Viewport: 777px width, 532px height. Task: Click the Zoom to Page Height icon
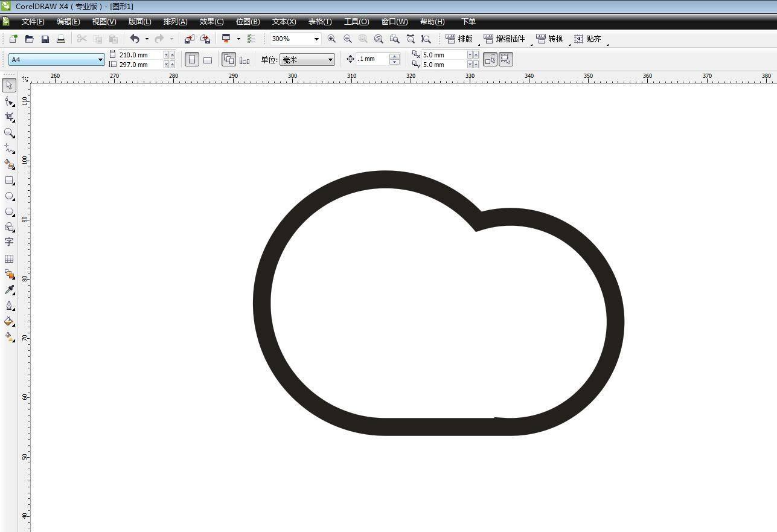tap(426, 39)
